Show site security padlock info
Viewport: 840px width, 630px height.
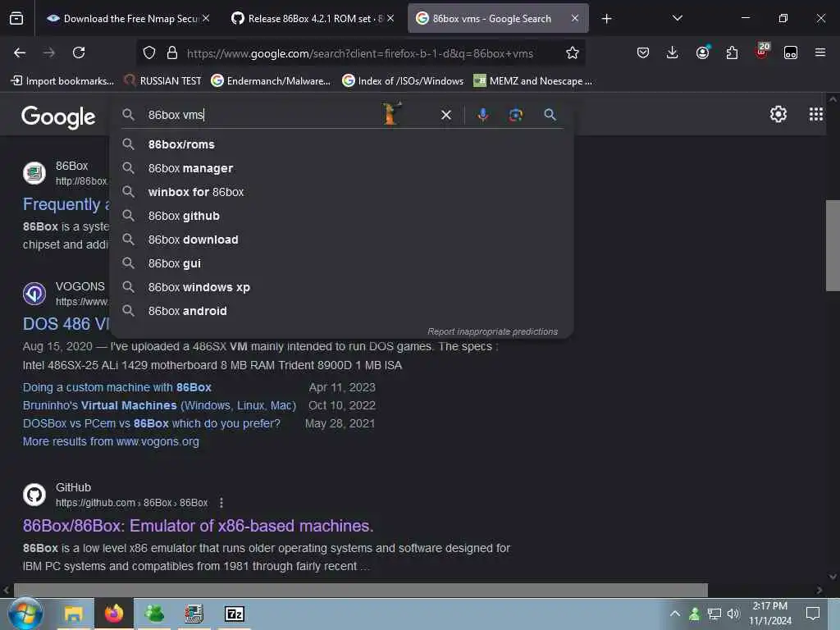172,52
